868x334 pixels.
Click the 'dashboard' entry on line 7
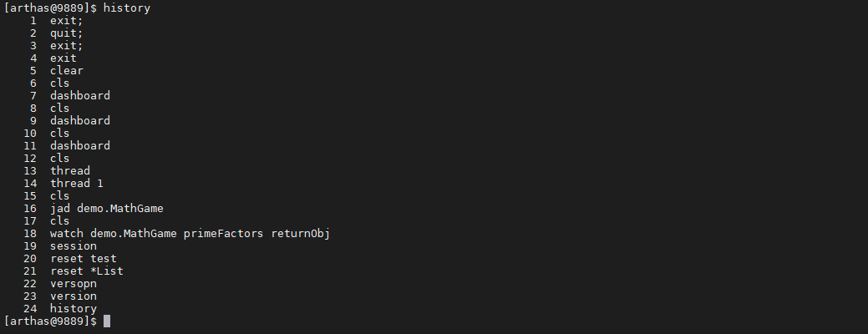tap(80, 96)
